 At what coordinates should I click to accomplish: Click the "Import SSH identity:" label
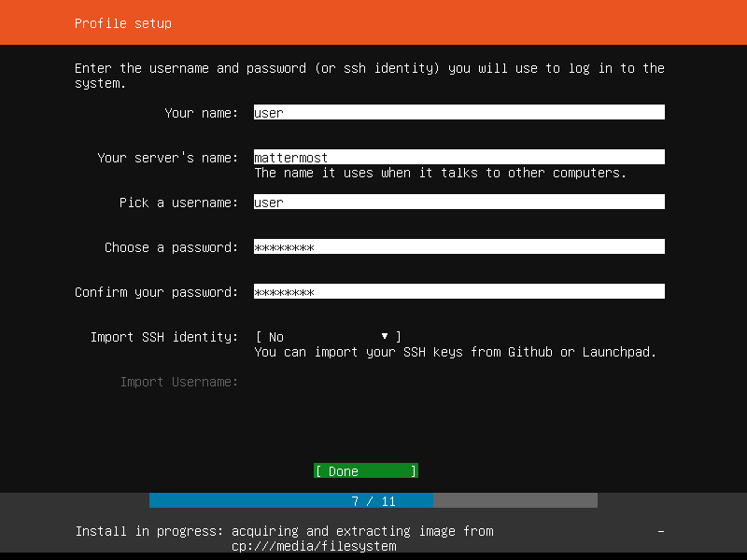[163, 337]
